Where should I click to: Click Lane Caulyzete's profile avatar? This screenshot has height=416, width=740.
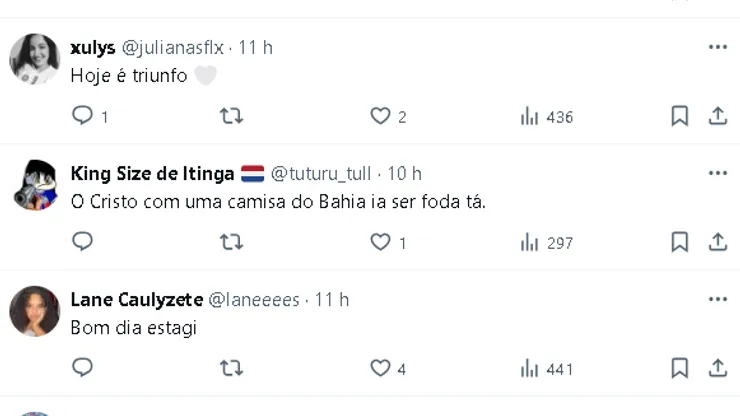pyautogui.click(x=34, y=311)
